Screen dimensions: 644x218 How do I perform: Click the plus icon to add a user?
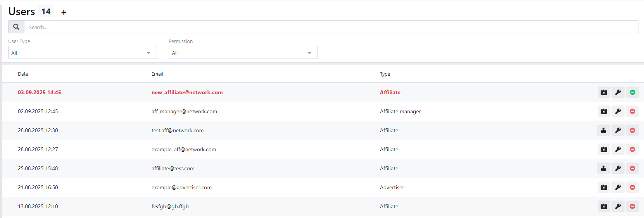[64, 12]
